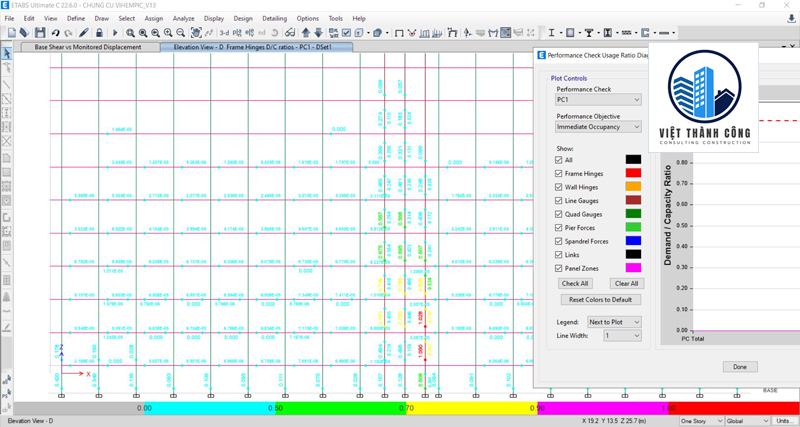Click the Undo icon in toolbar
Screen dimensions: 800x427
coord(56,33)
